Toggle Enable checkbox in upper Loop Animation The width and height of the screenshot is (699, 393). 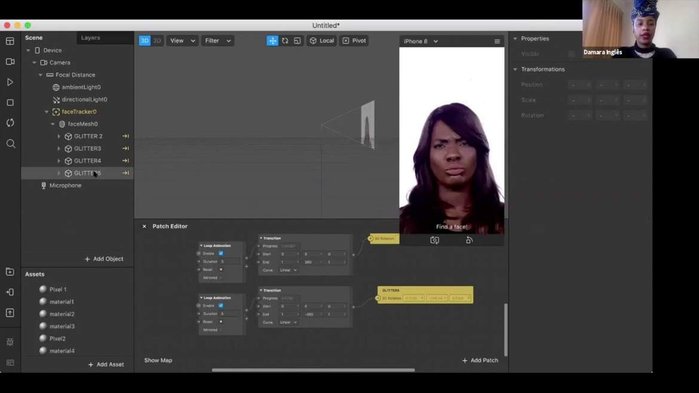(x=221, y=253)
